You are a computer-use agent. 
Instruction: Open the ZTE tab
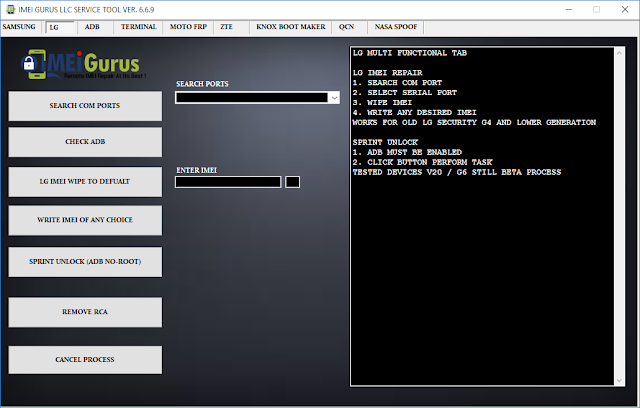227,27
